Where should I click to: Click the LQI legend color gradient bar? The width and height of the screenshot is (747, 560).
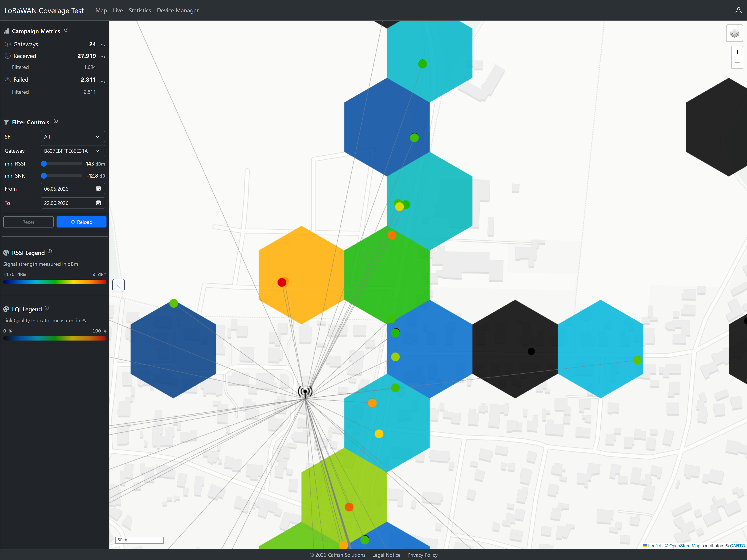55,338
